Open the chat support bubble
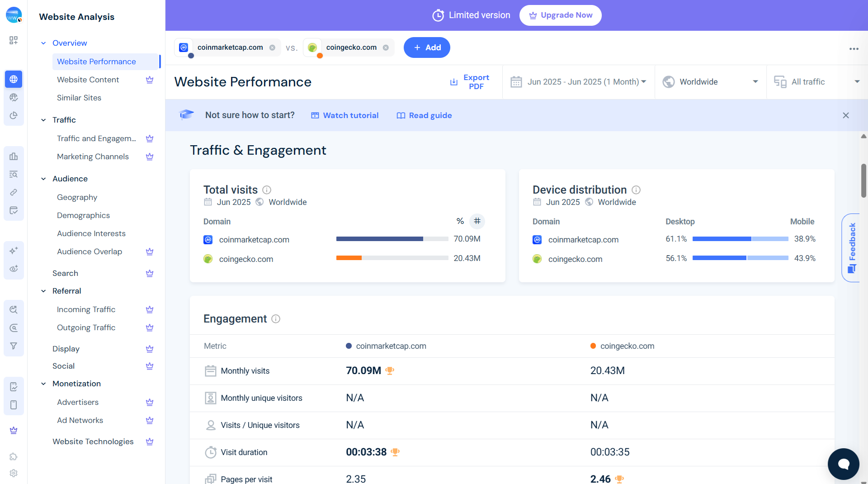 click(x=843, y=464)
